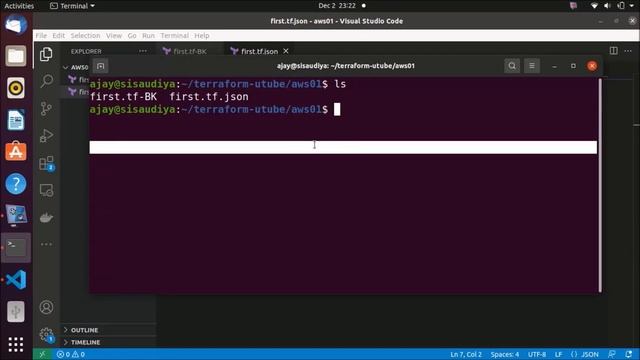Screen dimensions: 640x360
Task: Open editor more actions menu
Action: pos(628,51)
